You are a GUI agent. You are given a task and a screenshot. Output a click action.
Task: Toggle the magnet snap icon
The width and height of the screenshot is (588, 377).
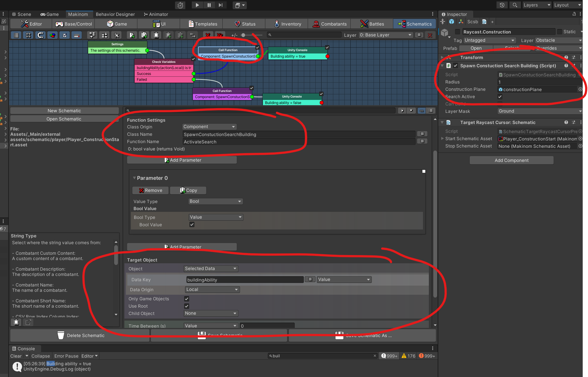point(40,35)
